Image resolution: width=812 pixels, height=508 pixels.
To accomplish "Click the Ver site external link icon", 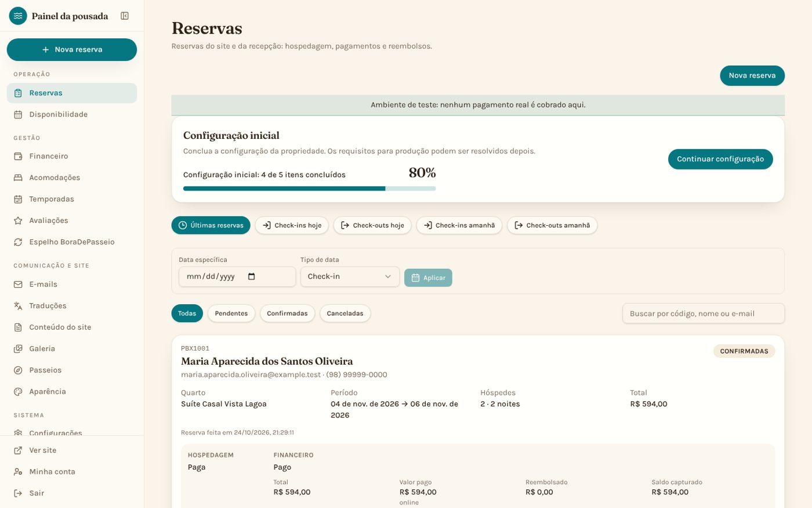I will (18, 451).
